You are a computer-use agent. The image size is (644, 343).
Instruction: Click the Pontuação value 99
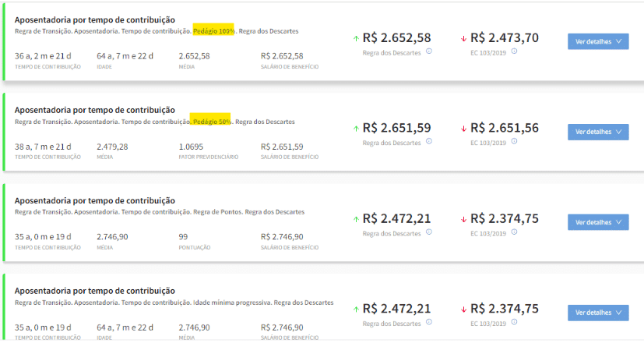click(x=184, y=237)
